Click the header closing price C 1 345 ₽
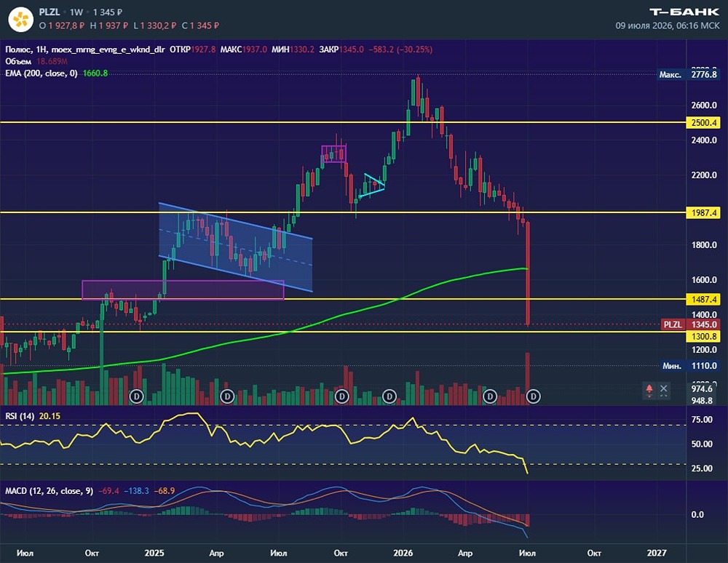 200,25
